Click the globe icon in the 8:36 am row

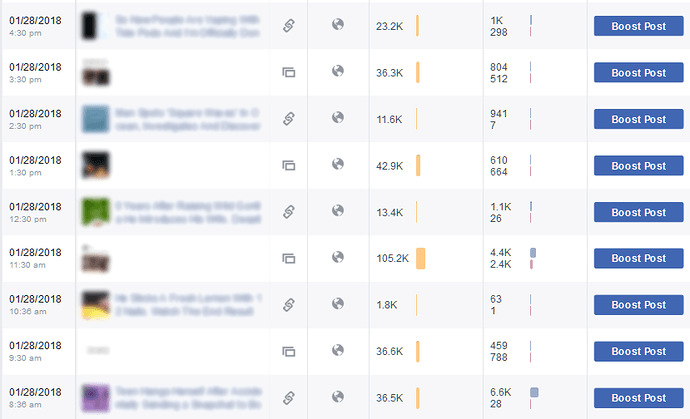338,397
